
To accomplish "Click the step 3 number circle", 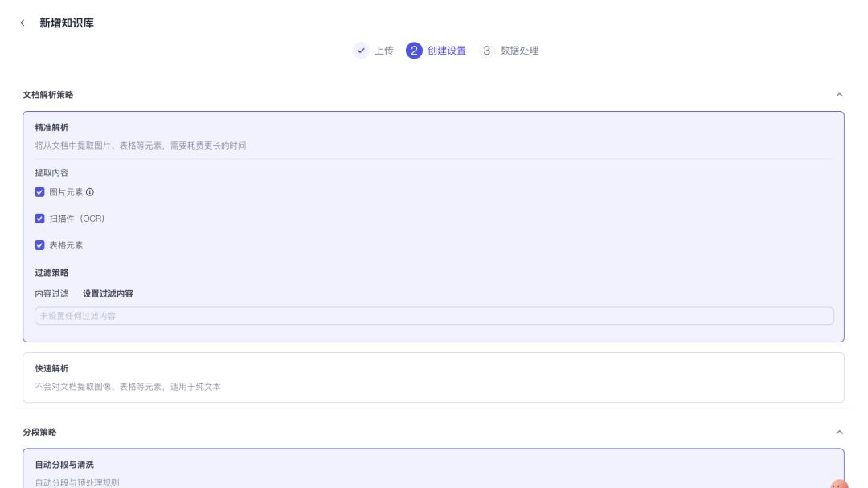I will point(486,51).
